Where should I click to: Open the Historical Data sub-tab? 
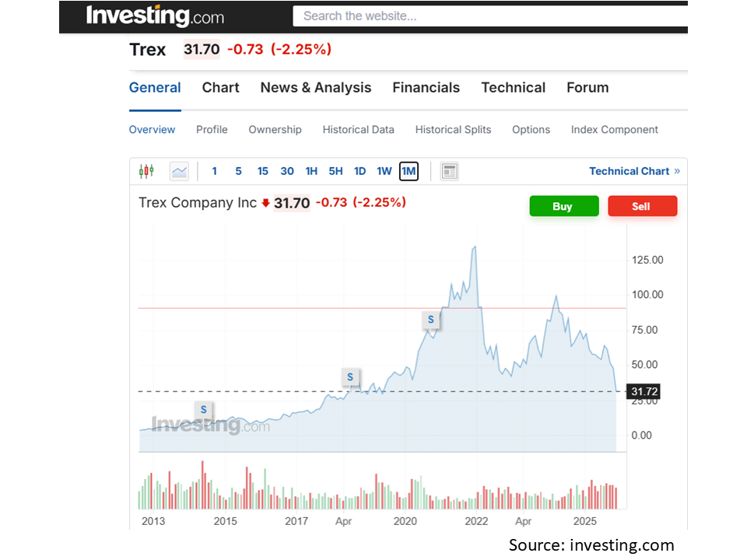pyautogui.click(x=358, y=130)
